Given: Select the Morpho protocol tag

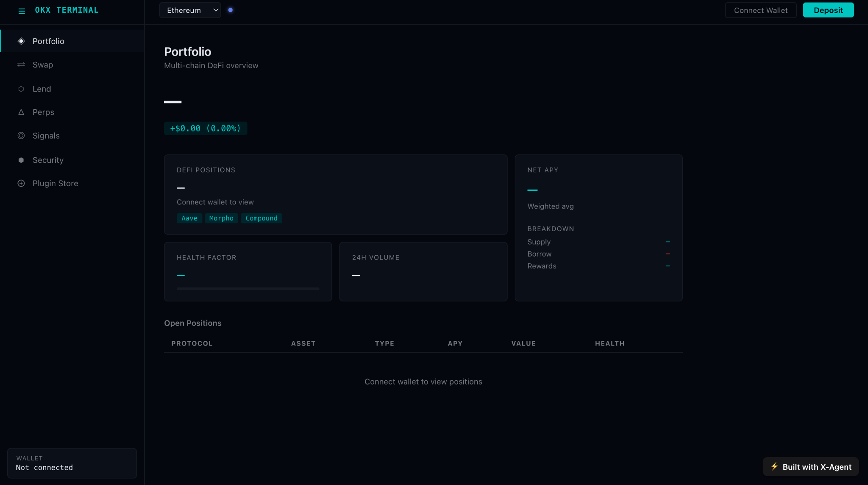Looking at the screenshot, I should coord(221,218).
